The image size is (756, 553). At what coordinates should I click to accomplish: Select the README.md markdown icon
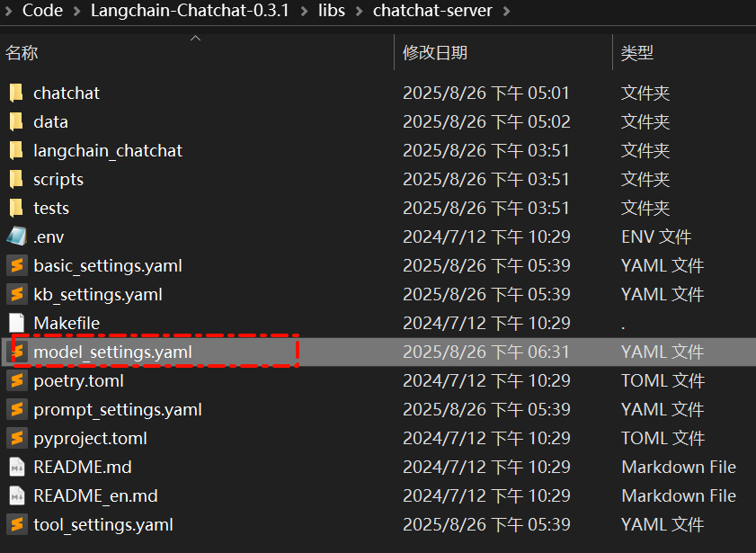(x=17, y=467)
